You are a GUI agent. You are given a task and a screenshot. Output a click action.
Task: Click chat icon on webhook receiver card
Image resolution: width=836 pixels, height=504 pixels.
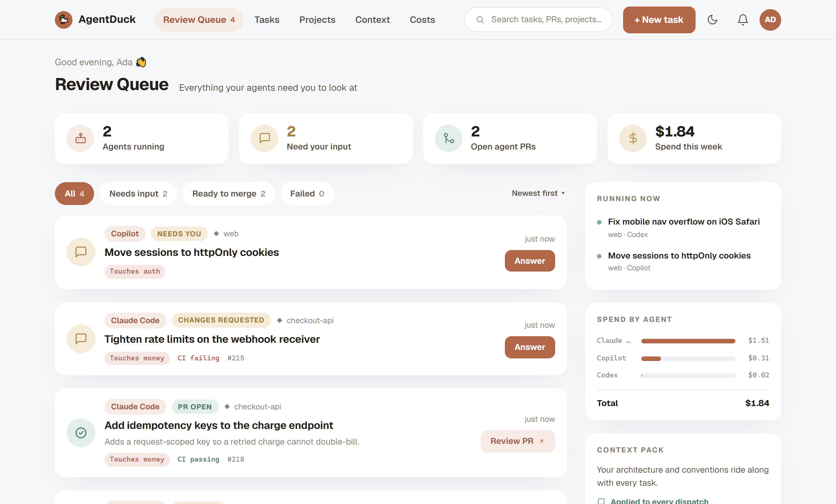81,339
